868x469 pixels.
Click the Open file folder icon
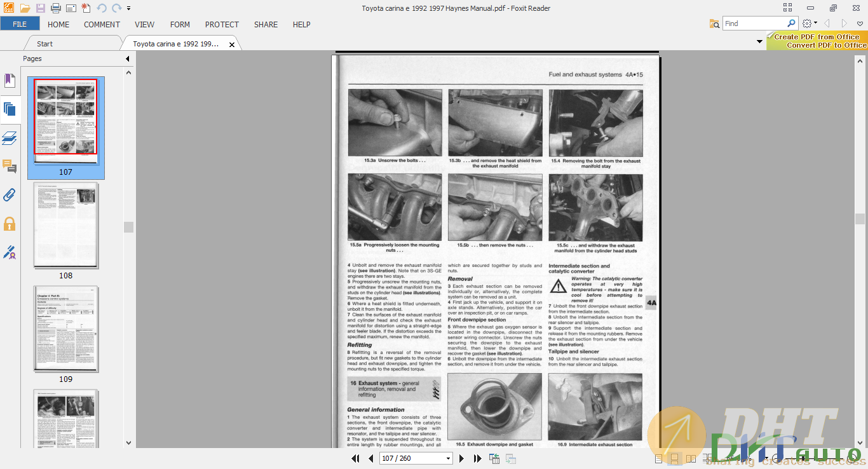click(x=25, y=8)
